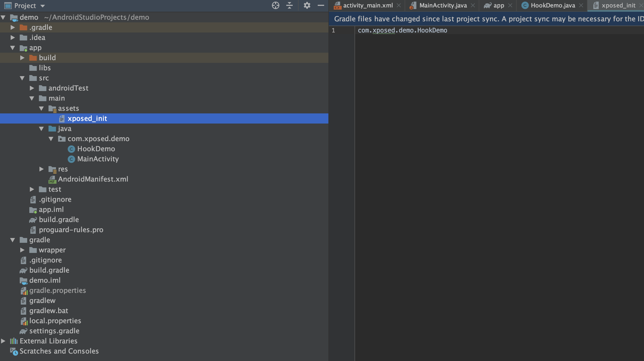This screenshot has width=644, height=361.
Task: Select proguard-rules.pro file
Action: pyautogui.click(x=71, y=230)
